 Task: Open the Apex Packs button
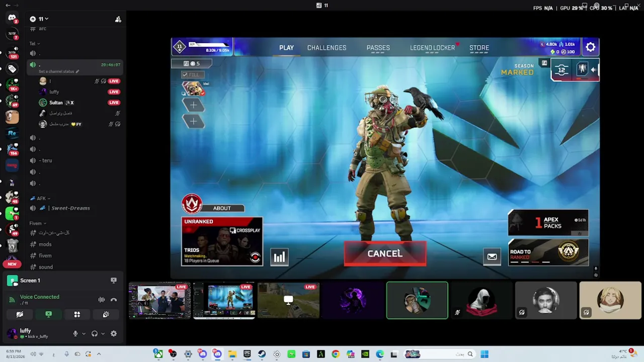point(548,223)
